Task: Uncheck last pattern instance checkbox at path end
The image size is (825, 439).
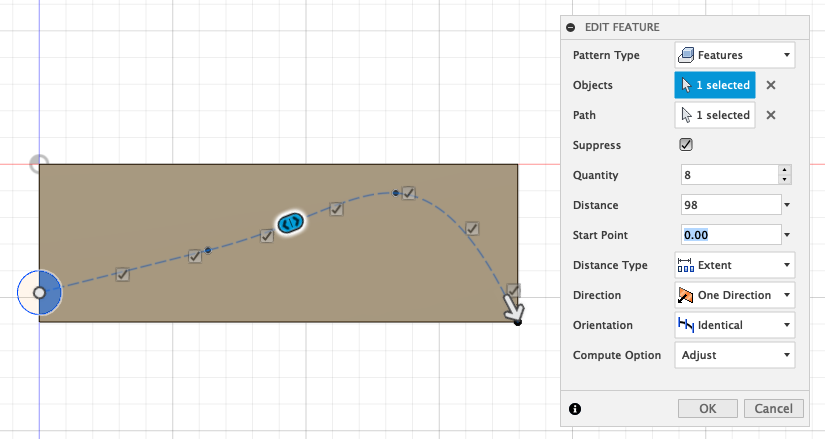Action: tap(514, 290)
